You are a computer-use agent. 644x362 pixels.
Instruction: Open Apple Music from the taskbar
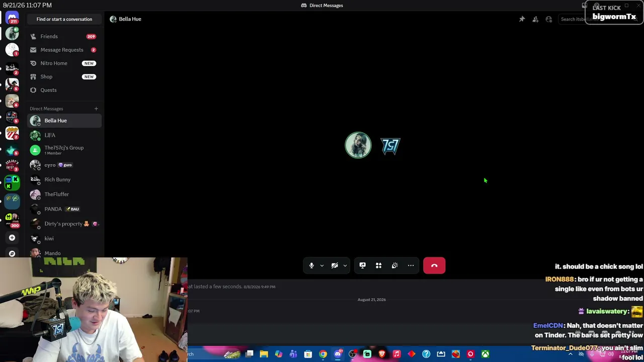tap(396, 354)
